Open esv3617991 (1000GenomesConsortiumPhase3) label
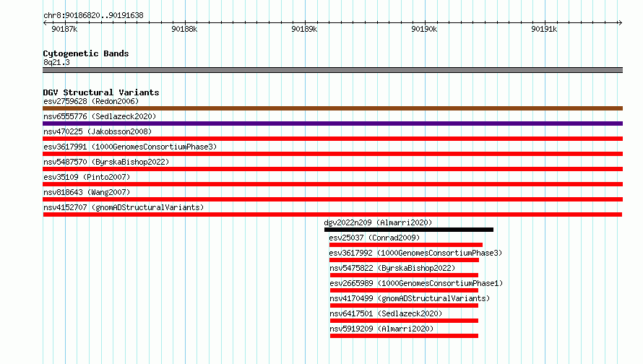643x364 pixels. [130, 147]
